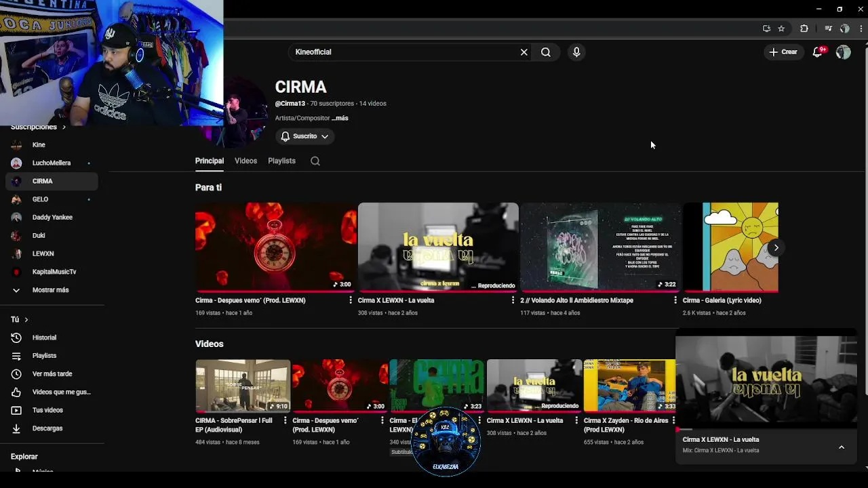Switch to the channel Playlists tab

(281, 161)
